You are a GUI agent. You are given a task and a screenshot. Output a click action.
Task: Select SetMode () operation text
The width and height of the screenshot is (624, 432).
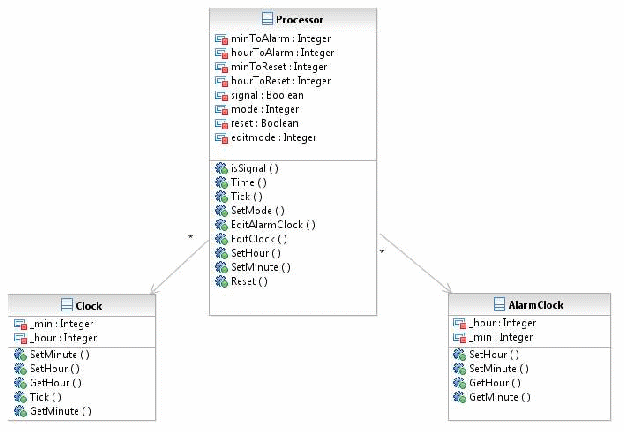click(258, 210)
